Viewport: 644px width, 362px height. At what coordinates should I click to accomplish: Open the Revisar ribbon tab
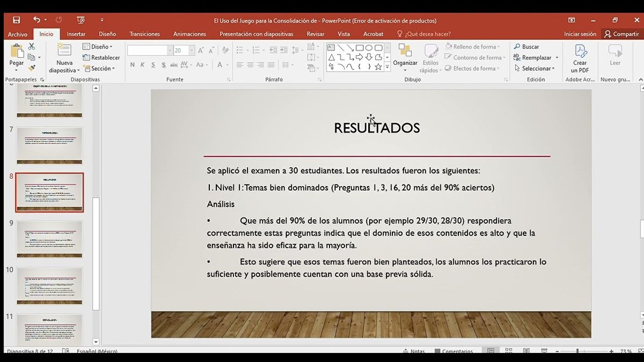click(316, 33)
